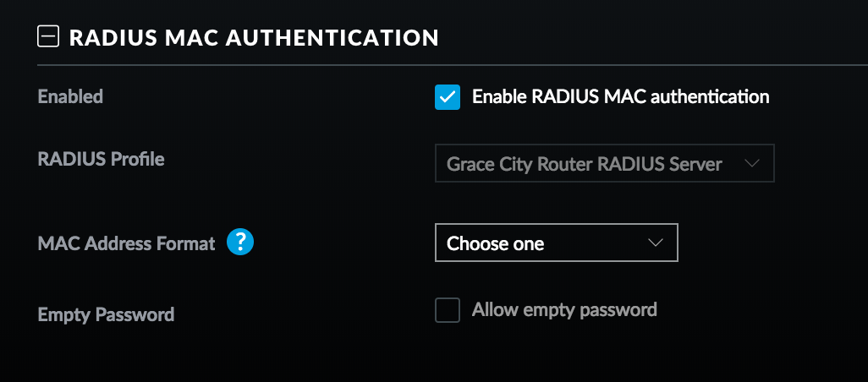868x382 pixels.
Task: Collapse the RADIUS MAC Authentication section
Action: (x=48, y=37)
